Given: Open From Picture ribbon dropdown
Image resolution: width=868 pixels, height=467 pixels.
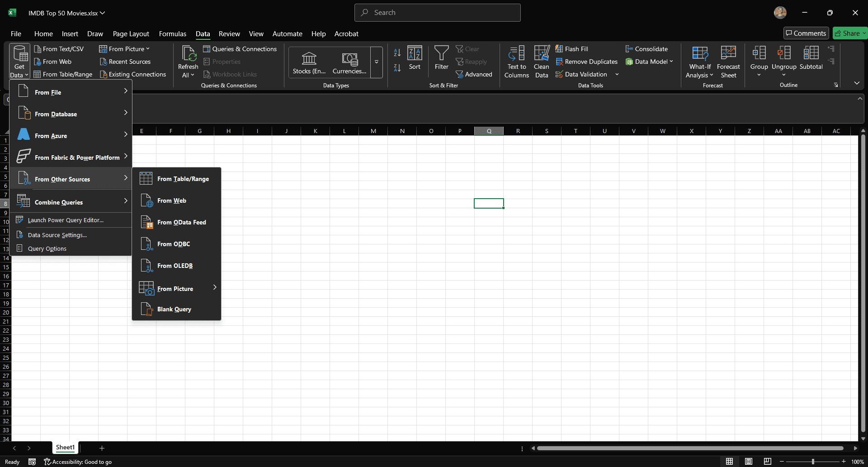Looking at the screenshot, I should tap(124, 49).
